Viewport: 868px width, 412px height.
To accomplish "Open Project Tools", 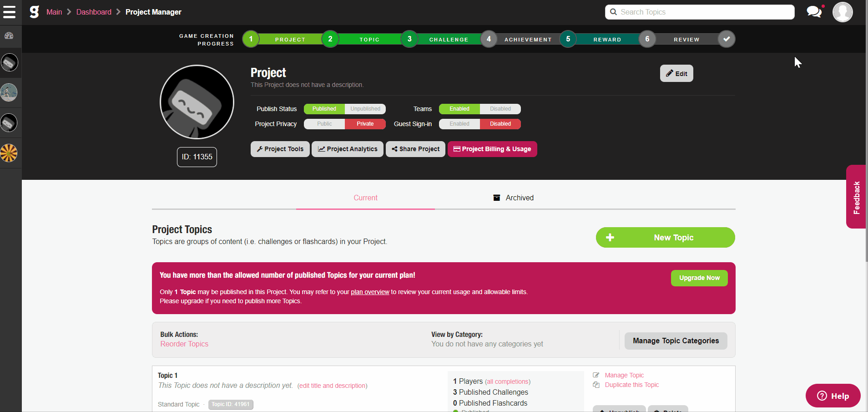I will point(280,149).
